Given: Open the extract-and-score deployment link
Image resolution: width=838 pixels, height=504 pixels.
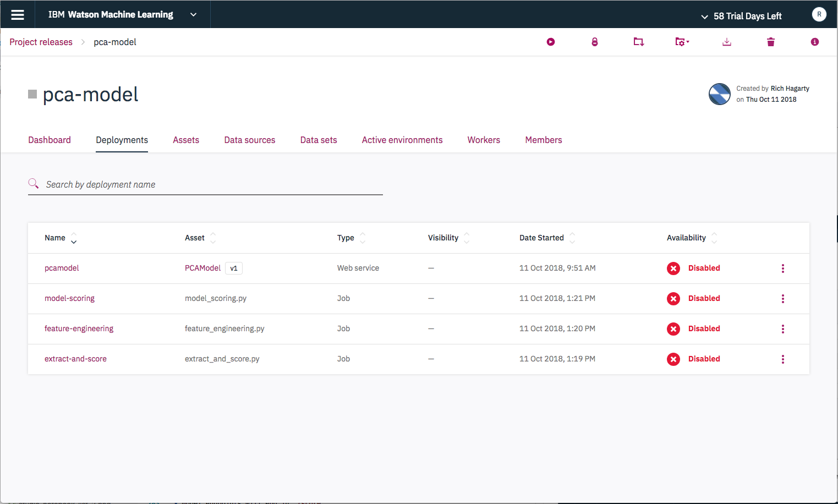Looking at the screenshot, I should pyautogui.click(x=75, y=359).
